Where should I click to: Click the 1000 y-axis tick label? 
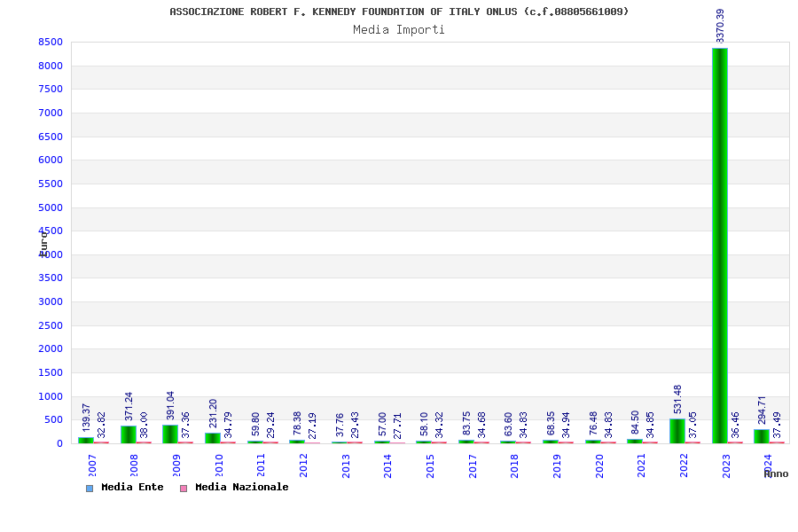pos(51,396)
